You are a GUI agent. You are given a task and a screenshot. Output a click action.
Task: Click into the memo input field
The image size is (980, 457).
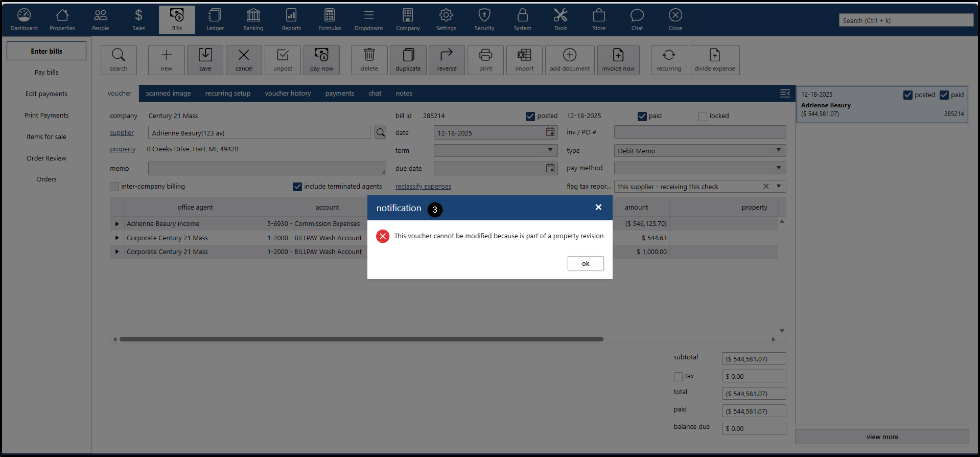[x=267, y=169]
